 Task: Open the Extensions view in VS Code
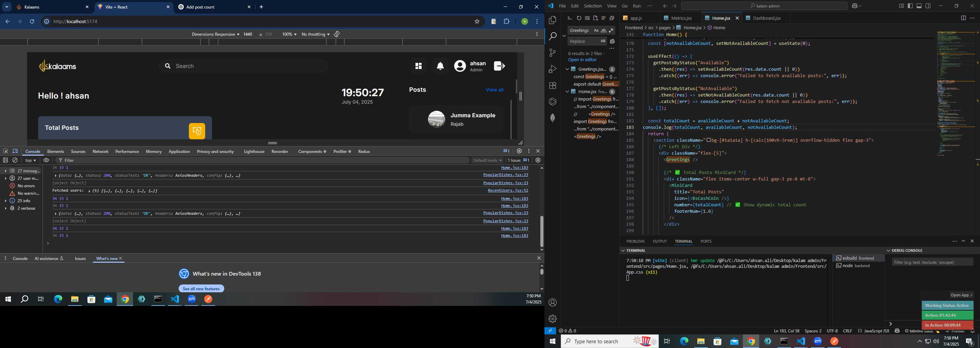pyautogui.click(x=553, y=86)
